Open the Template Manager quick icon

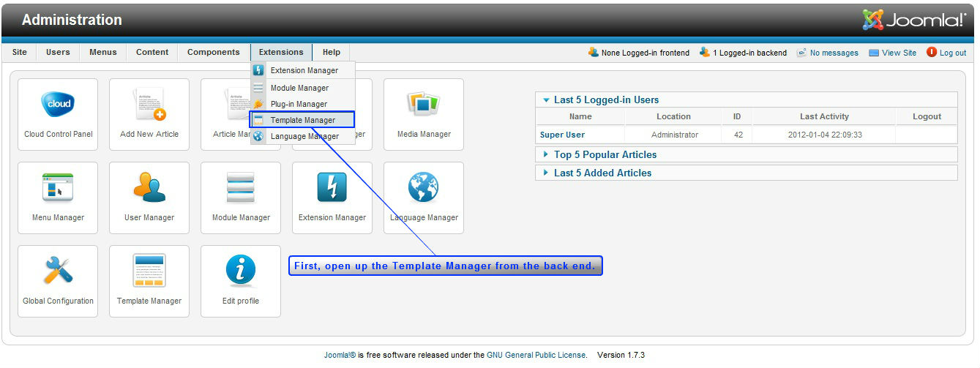click(x=149, y=282)
